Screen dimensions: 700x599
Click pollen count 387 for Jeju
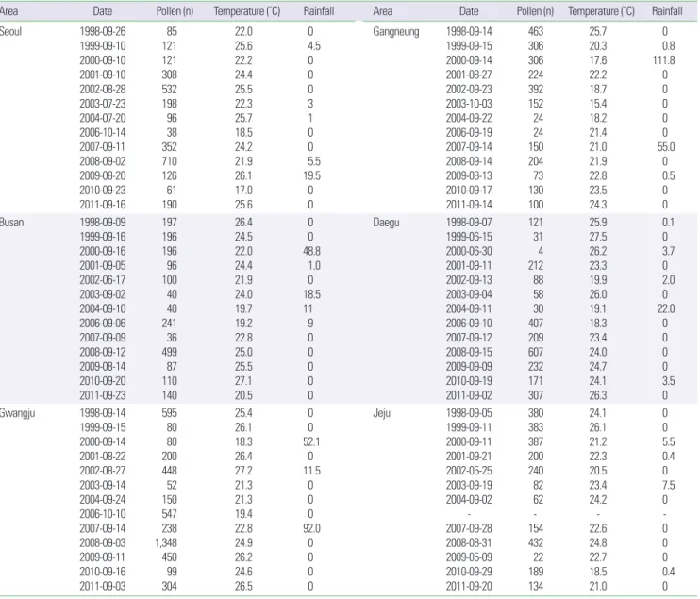536,441
